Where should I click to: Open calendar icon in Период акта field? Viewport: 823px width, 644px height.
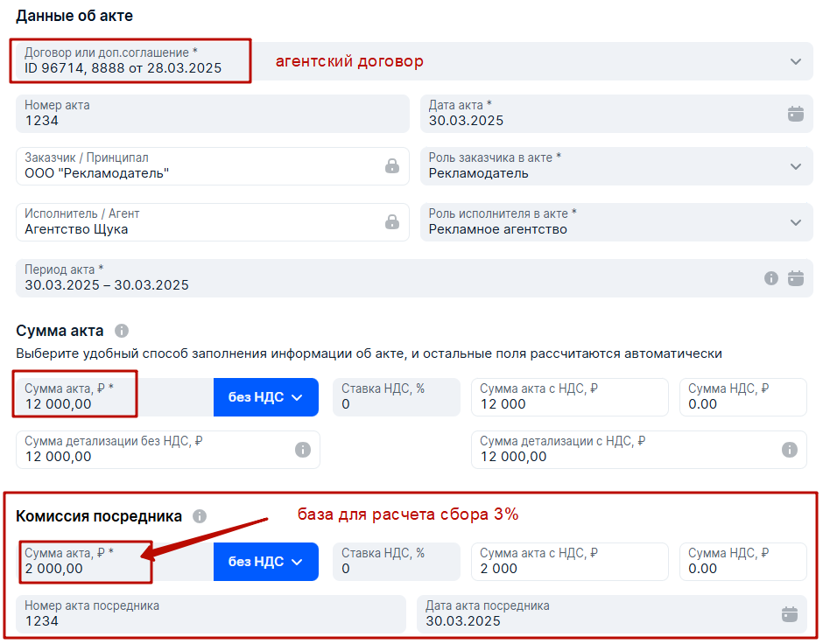pyautogui.click(x=795, y=278)
